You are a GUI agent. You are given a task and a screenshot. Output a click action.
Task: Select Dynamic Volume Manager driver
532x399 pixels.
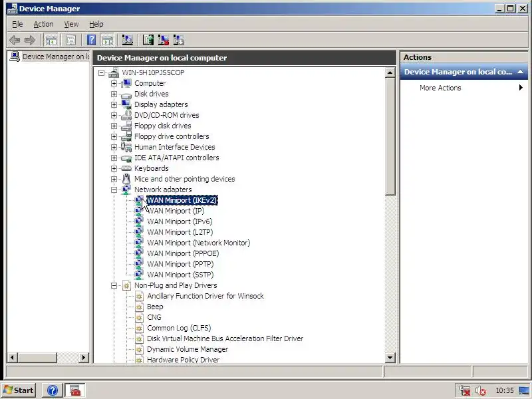(x=188, y=349)
